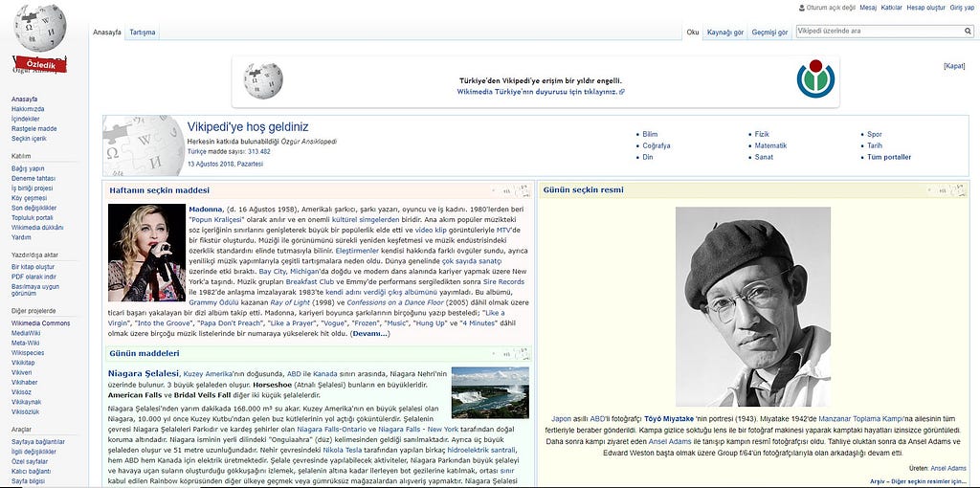Screen dimensions: 980x488
Task: Click the Wikimedia logo in the banner
Action: pos(815,78)
